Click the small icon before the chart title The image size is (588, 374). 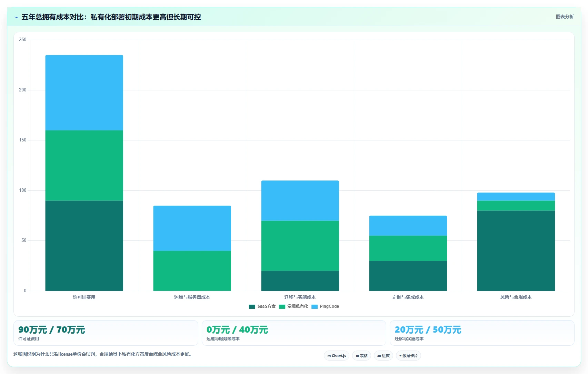coord(16,17)
